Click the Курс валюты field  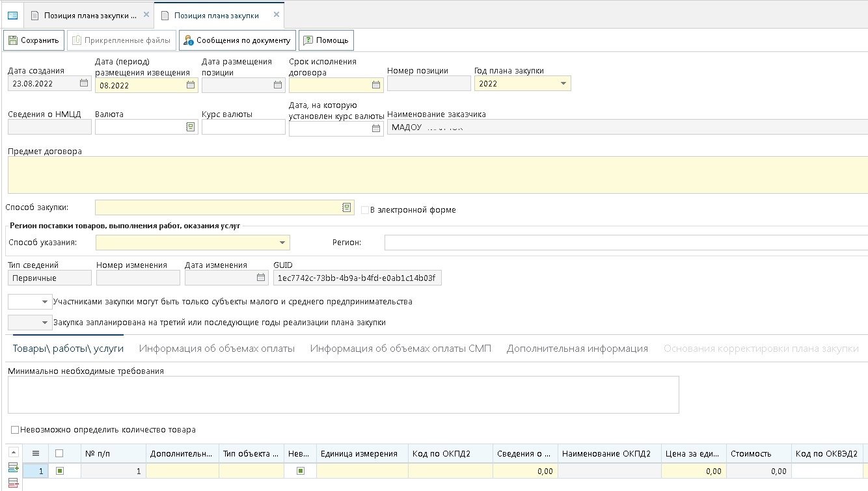(243, 127)
